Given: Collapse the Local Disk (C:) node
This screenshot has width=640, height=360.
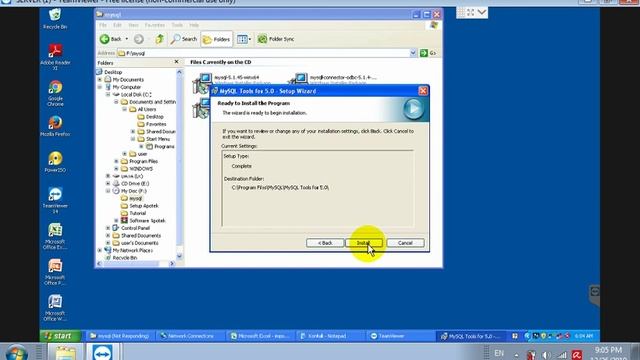Looking at the screenshot, I should click(x=108, y=94).
